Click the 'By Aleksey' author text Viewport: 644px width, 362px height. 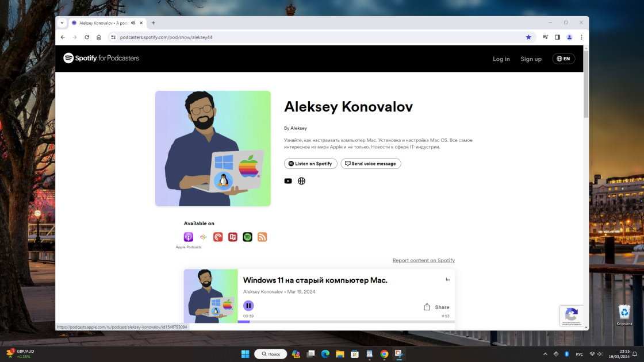(x=296, y=128)
